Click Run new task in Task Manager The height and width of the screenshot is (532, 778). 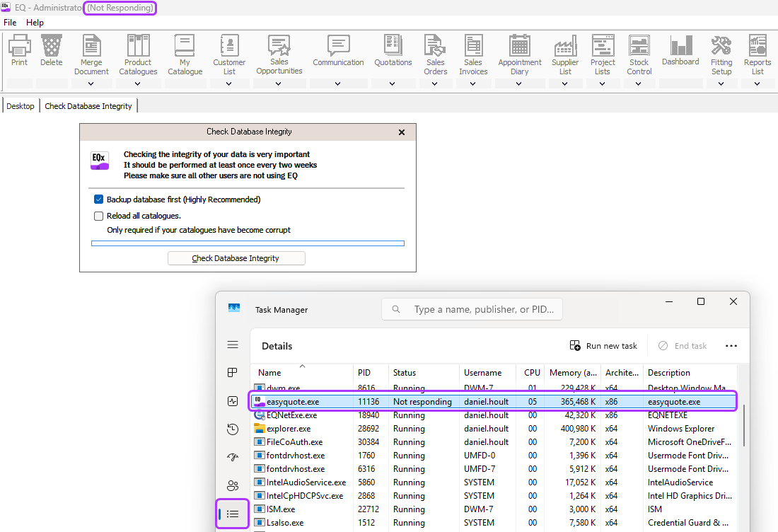[x=603, y=346]
